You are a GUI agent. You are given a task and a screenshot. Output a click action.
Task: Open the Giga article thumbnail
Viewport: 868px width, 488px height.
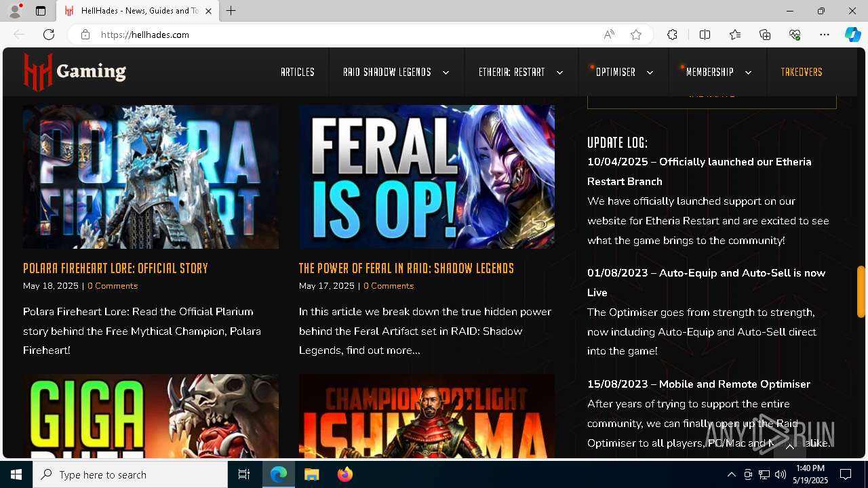pos(151,417)
